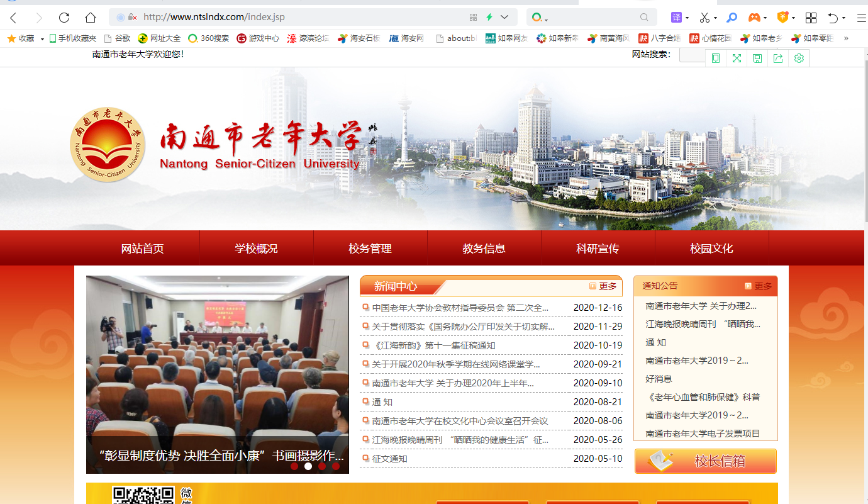868x504 pixels.
Task: Open the 学校概况 navigation item
Action: point(257,249)
